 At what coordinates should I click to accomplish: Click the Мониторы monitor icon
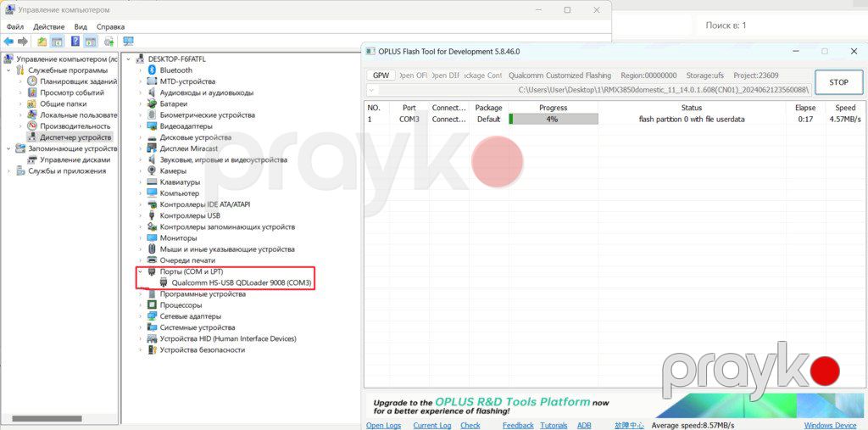pyautogui.click(x=153, y=238)
